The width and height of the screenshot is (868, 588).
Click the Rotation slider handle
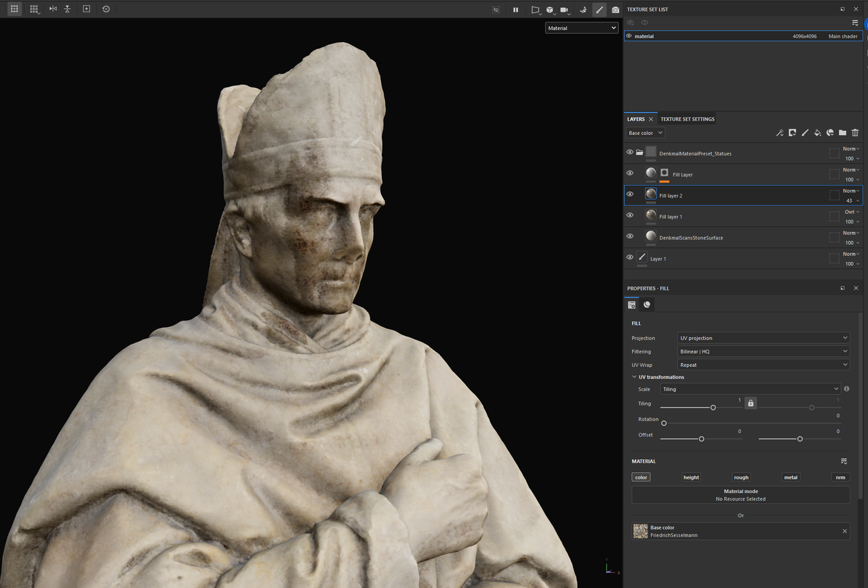pyautogui.click(x=664, y=423)
